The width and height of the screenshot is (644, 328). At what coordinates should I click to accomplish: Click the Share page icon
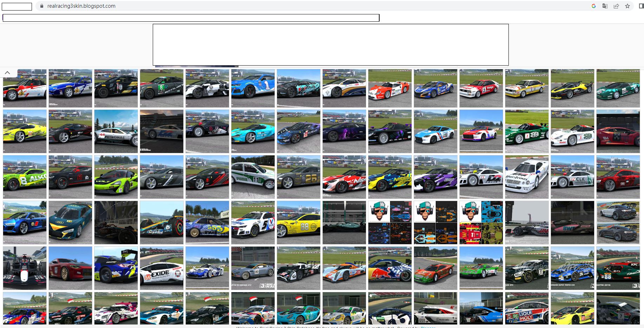(x=616, y=6)
